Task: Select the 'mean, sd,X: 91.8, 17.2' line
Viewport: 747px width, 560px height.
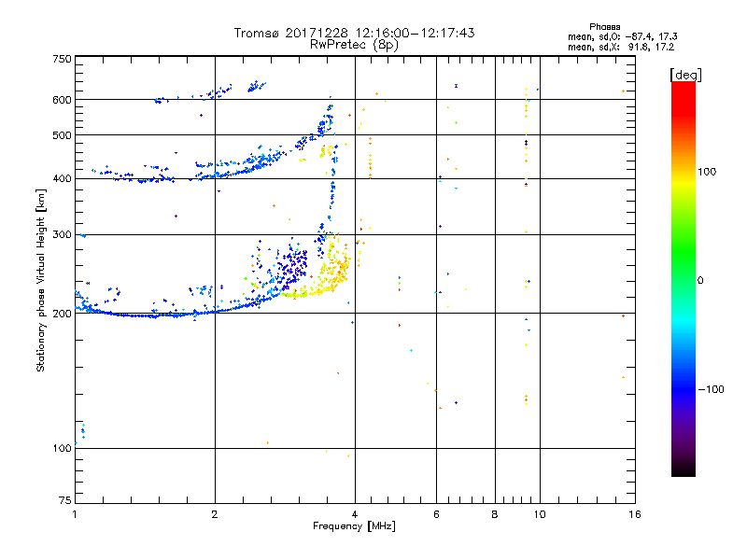Action: 621,48
